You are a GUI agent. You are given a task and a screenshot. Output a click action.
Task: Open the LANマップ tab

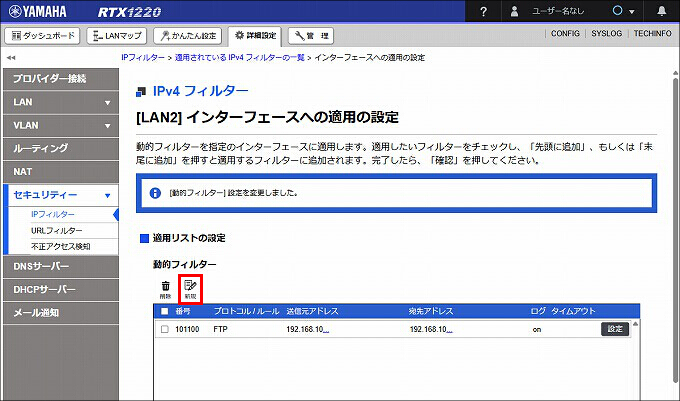tap(117, 36)
